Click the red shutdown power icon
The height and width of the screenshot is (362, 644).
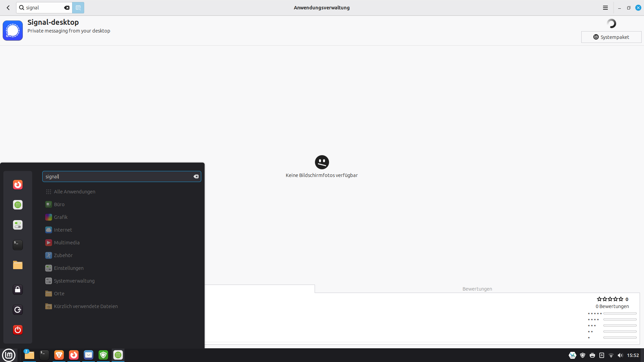(x=18, y=330)
